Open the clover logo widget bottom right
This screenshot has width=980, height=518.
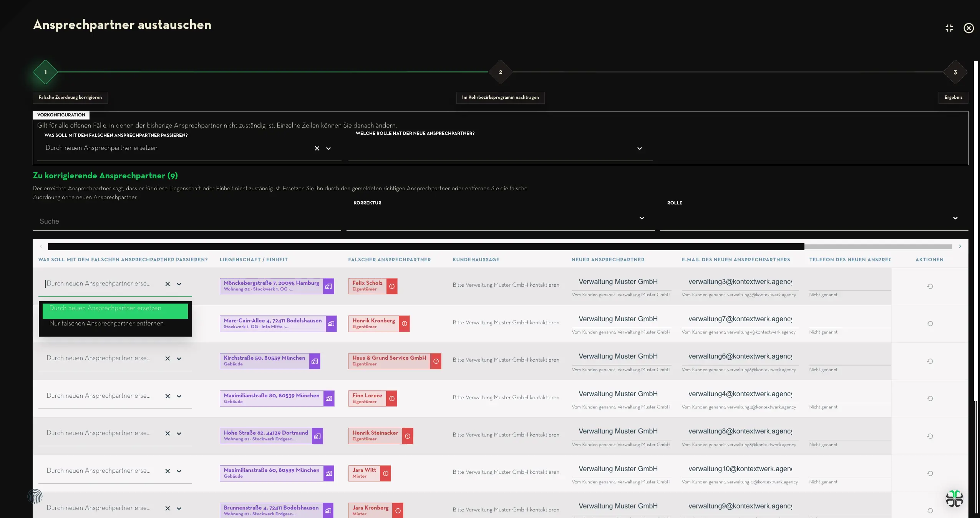point(955,499)
